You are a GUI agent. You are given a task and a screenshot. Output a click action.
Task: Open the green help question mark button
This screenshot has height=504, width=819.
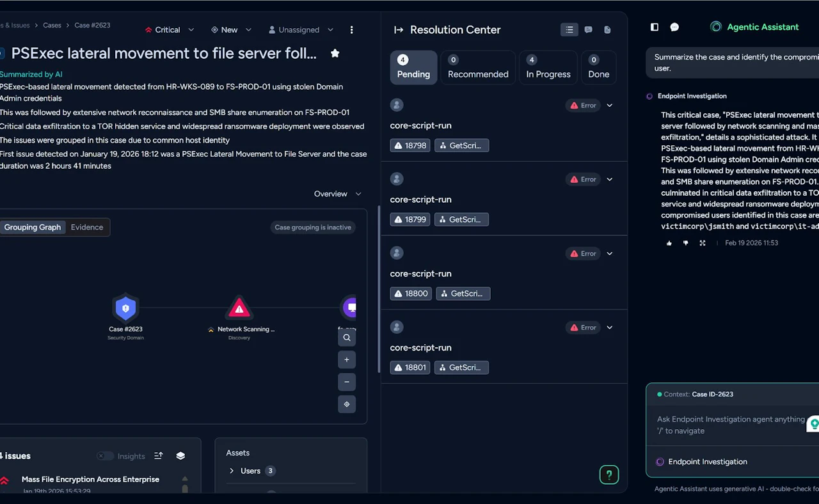tap(608, 475)
